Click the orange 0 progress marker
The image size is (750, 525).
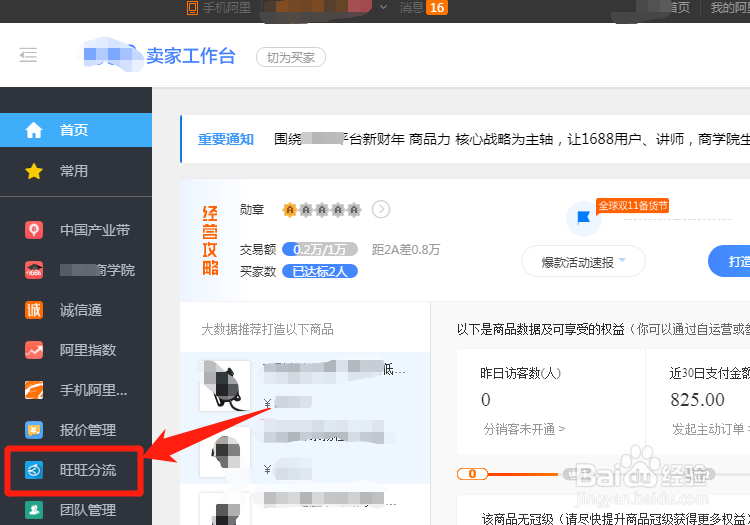[x=472, y=474]
